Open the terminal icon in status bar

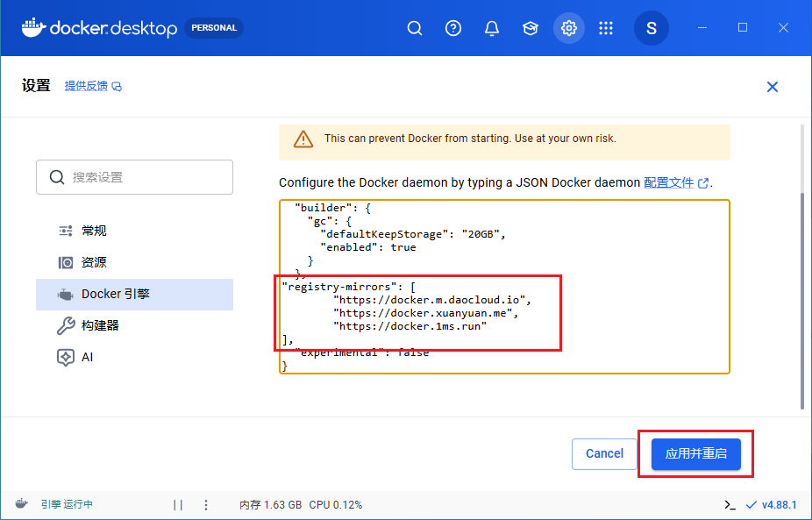(x=730, y=504)
